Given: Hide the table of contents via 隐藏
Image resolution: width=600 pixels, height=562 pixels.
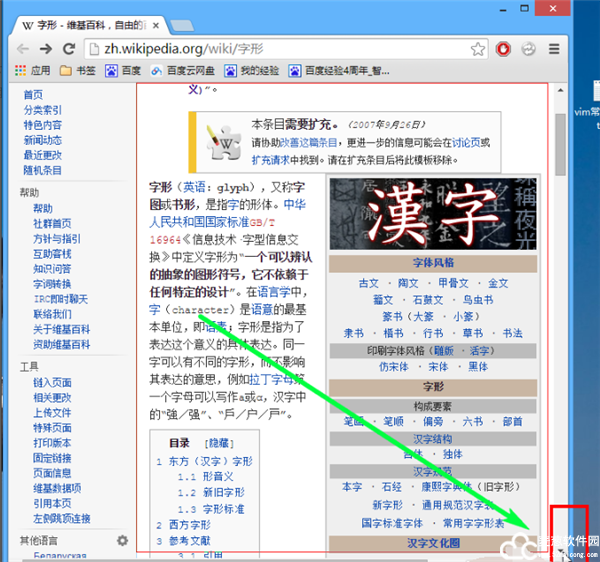Looking at the screenshot, I should [218, 443].
